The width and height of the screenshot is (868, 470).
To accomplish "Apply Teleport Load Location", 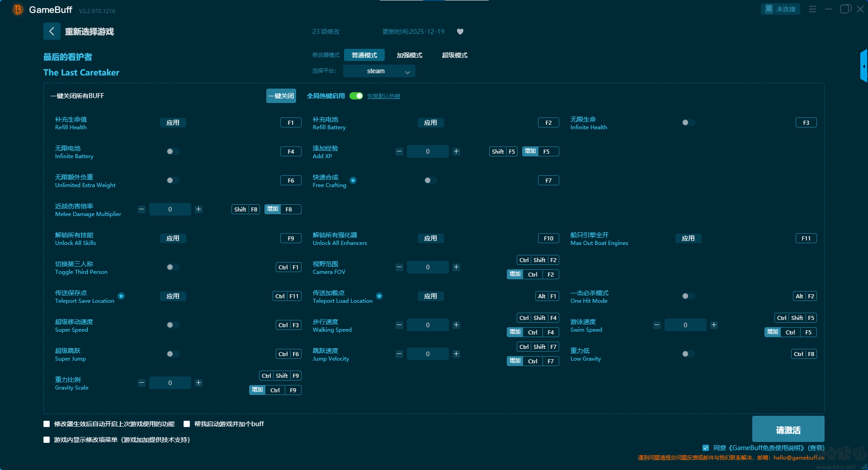I will (430, 296).
